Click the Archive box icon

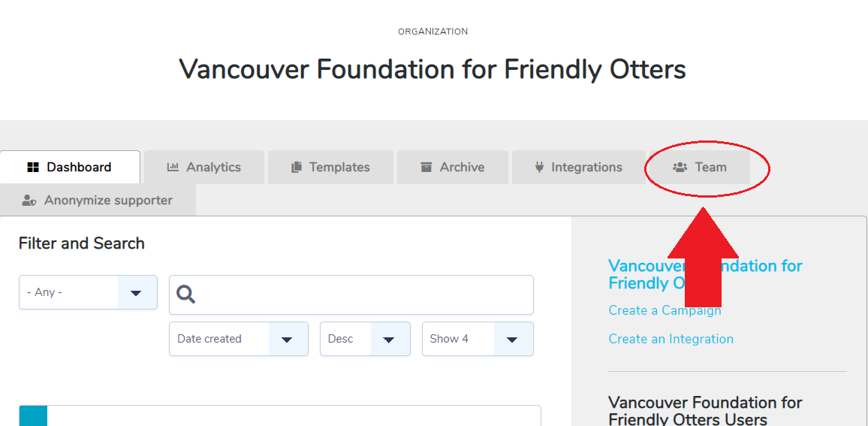point(426,167)
